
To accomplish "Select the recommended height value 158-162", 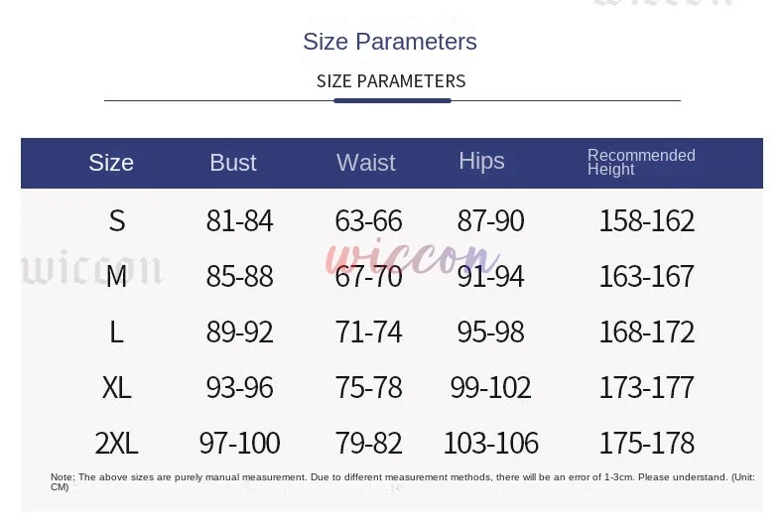I will (x=646, y=220).
